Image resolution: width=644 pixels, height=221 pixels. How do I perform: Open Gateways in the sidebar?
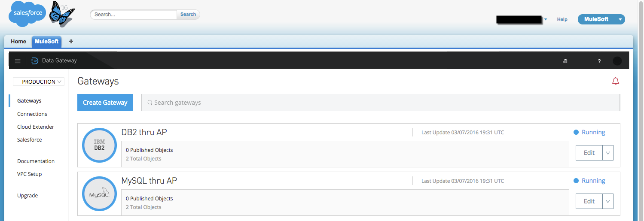coord(29,101)
